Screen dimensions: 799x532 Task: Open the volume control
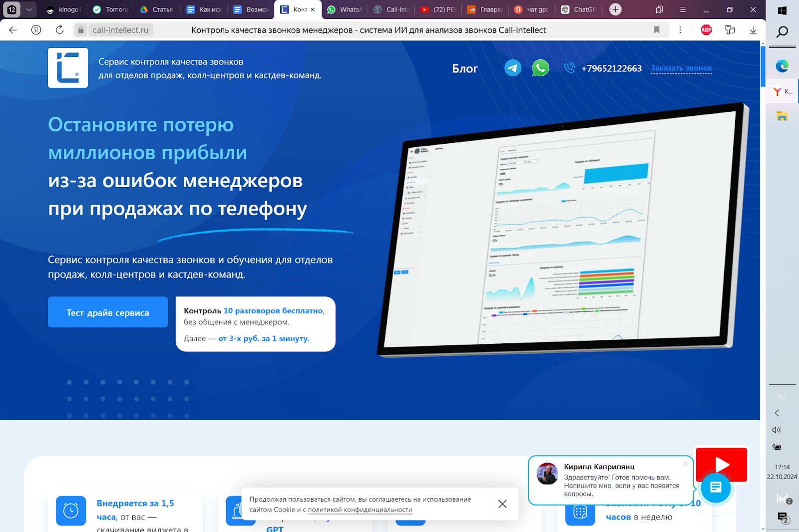(x=777, y=430)
